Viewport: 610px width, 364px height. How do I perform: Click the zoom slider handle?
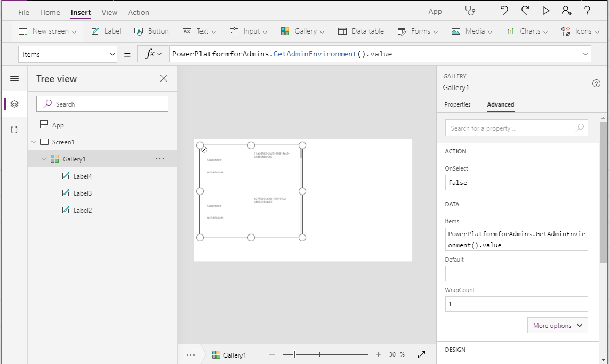tap(294, 354)
